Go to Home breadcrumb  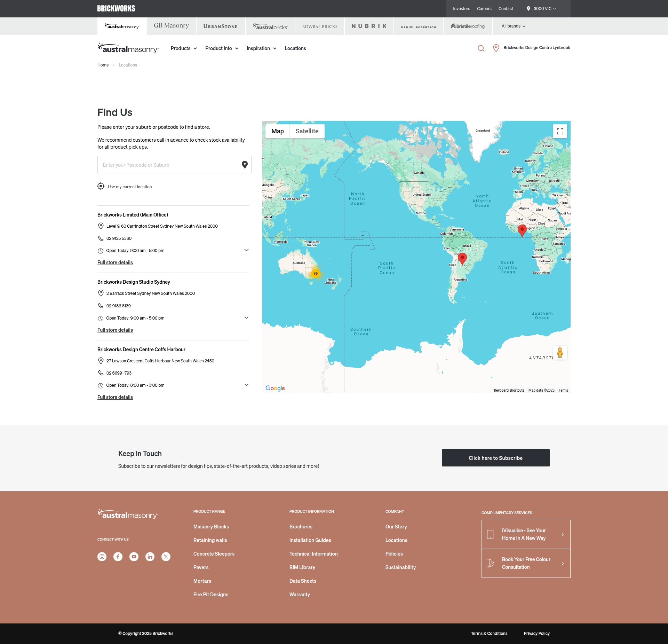(x=103, y=65)
